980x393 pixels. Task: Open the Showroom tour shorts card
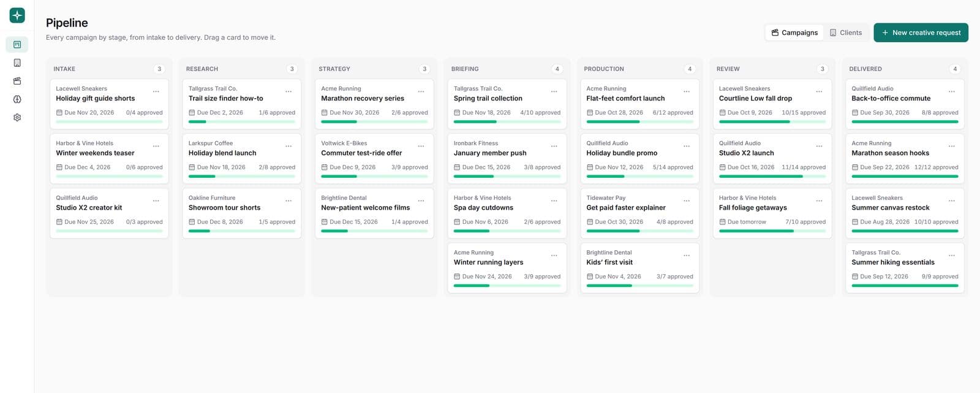(x=242, y=213)
